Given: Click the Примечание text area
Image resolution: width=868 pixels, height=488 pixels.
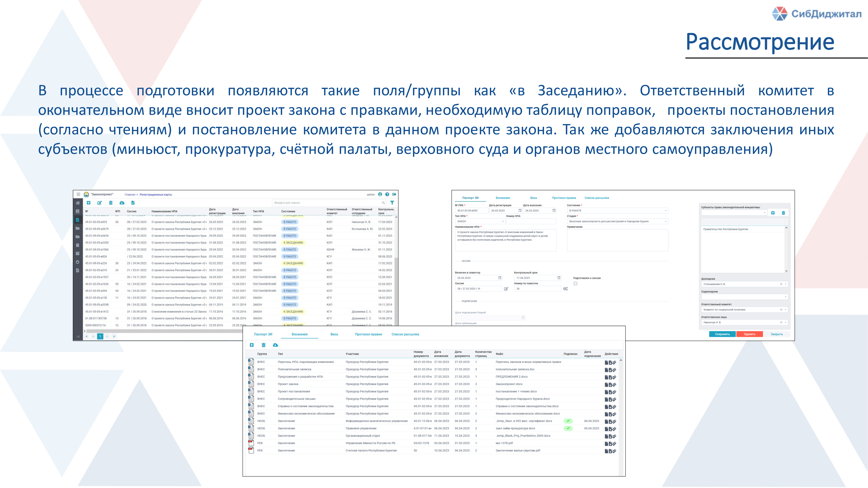Looking at the screenshot, I should 617,240.
